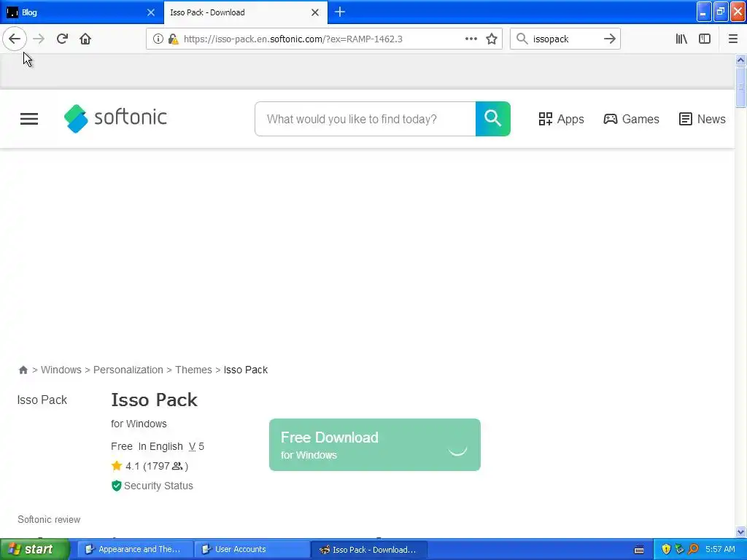This screenshot has height=560, width=747.
Task: Go back to the previous page
Action: [15, 39]
